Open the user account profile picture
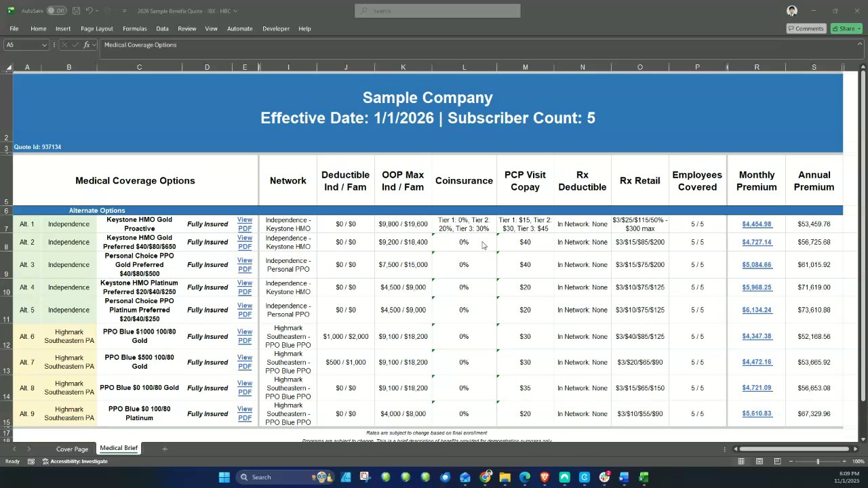Screen dimensions: 868x488 pos(792,11)
